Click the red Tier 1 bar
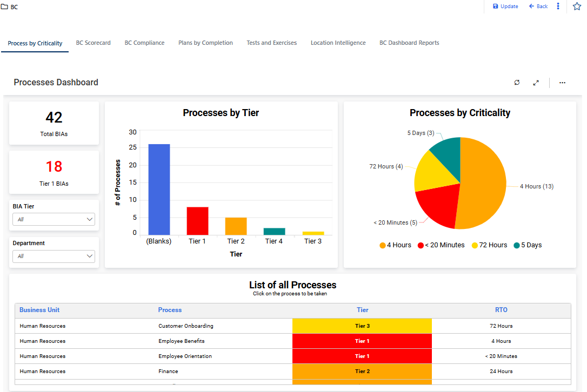 pyautogui.click(x=197, y=221)
